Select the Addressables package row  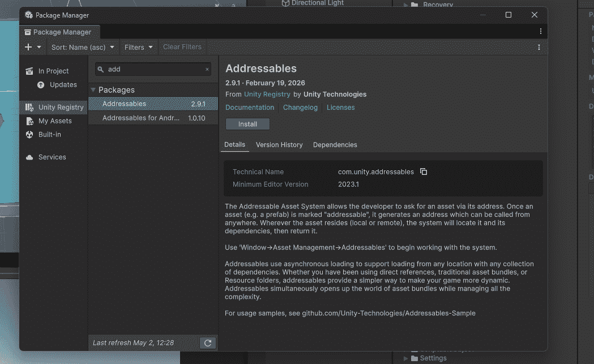153,104
